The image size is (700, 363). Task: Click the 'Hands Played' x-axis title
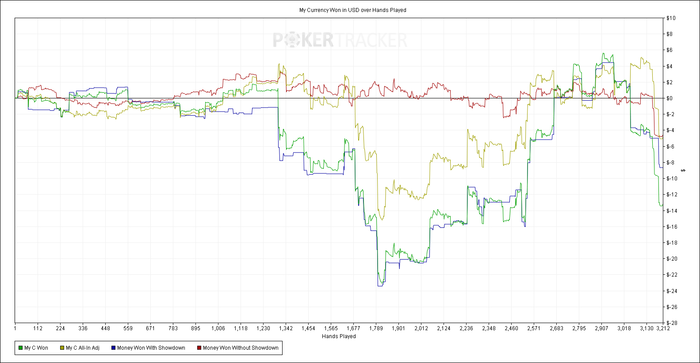tap(339, 336)
